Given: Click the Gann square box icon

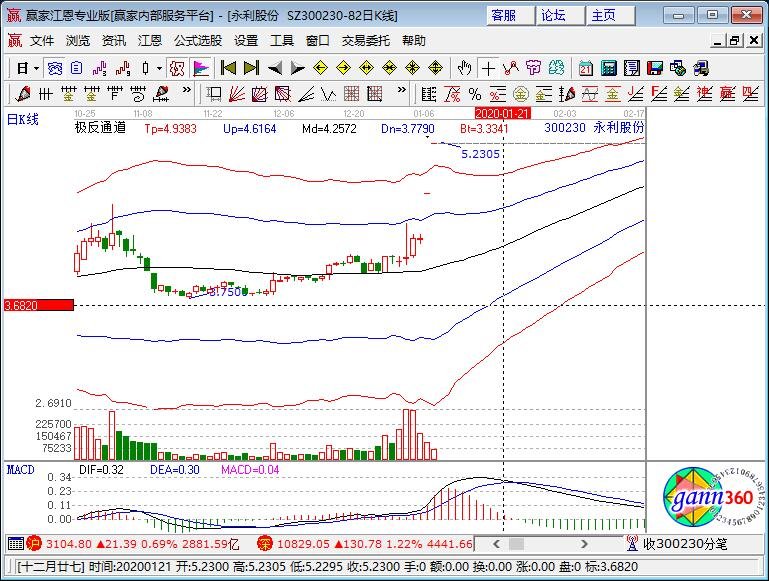Looking at the screenshot, I should point(259,93).
